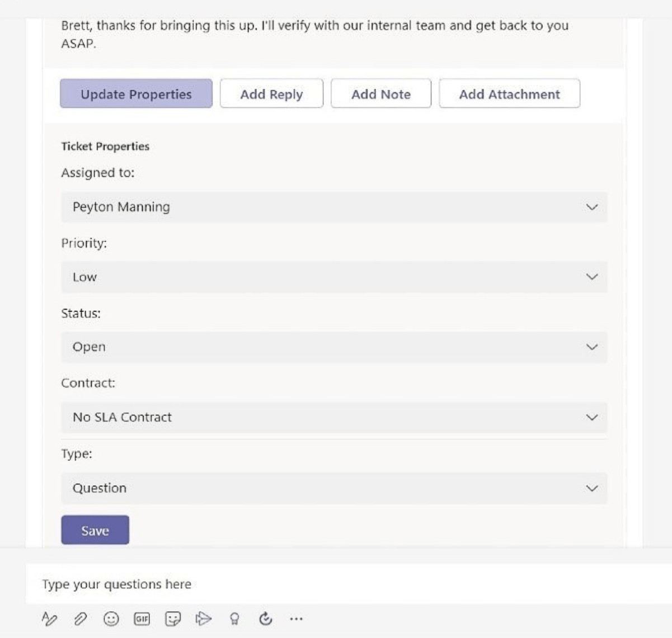672x638 pixels.
Task: Send a Praise badge
Action: [x=234, y=619]
